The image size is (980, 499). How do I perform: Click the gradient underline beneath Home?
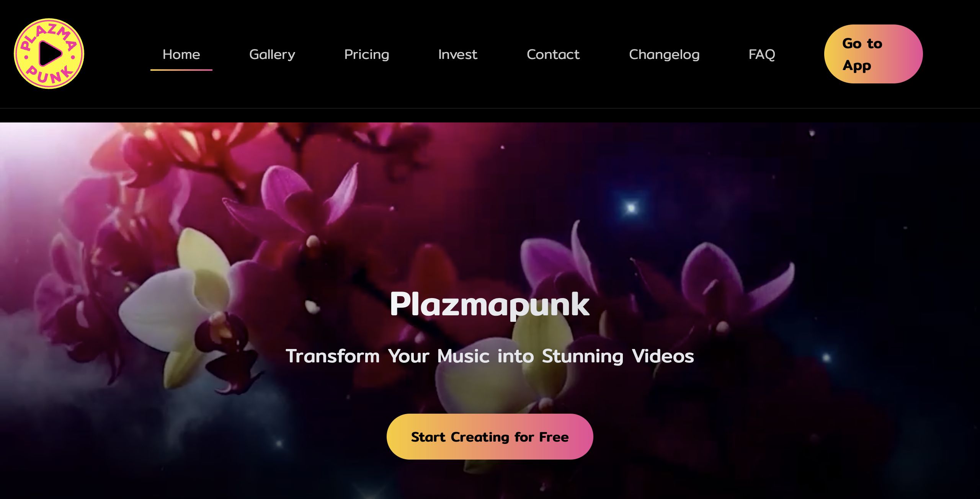coord(181,70)
